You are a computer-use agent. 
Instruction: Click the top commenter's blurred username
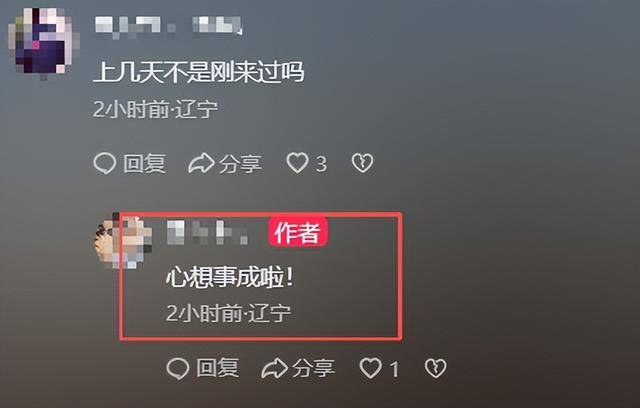click(169, 26)
